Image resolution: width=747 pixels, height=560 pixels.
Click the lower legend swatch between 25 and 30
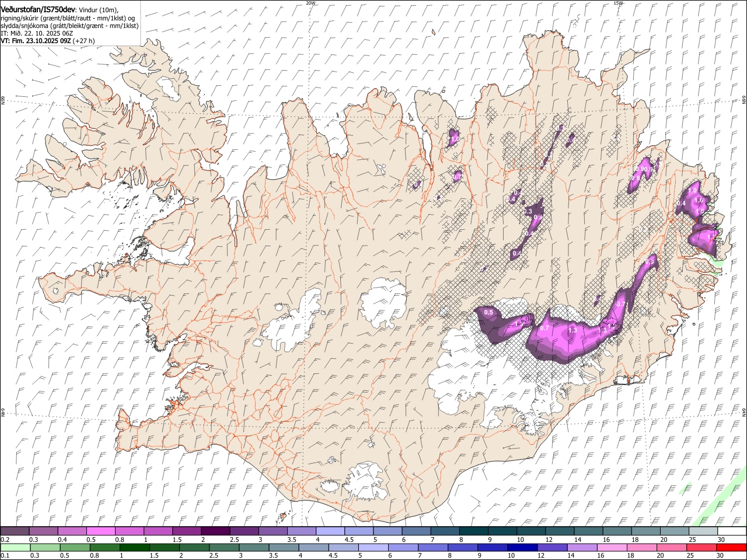[x=701, y=547]
